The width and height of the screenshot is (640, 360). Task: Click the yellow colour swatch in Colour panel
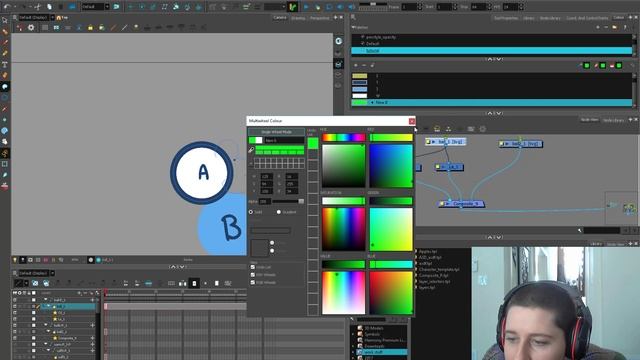coord(360,76)
